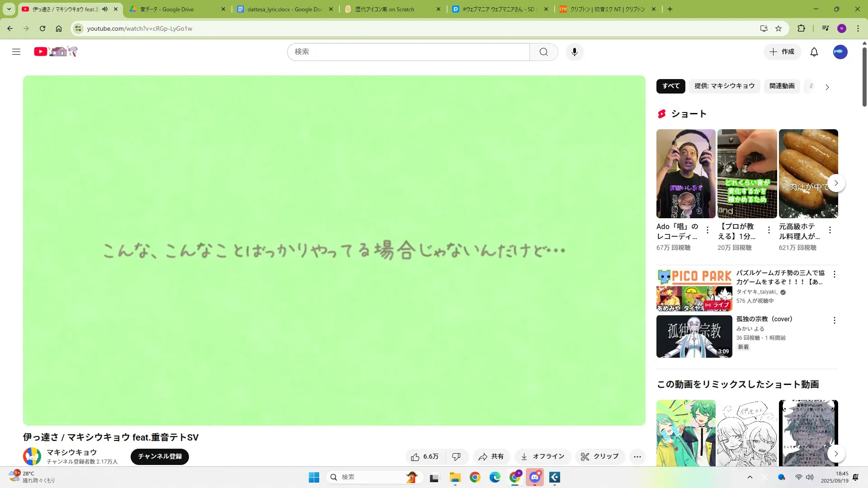
Task: Open the video's more actions ellipsis menu
Action: [637, 456]
